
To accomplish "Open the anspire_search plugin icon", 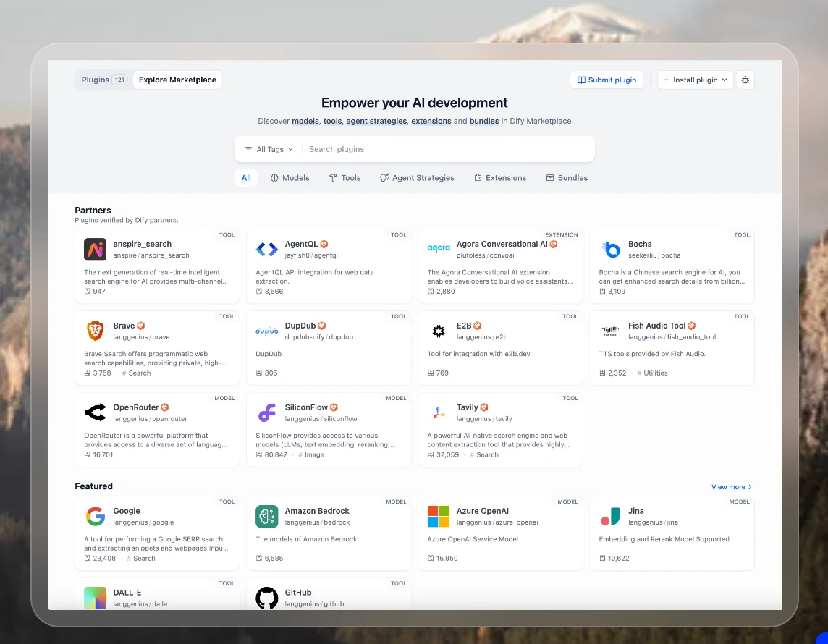I will point(95,249).
